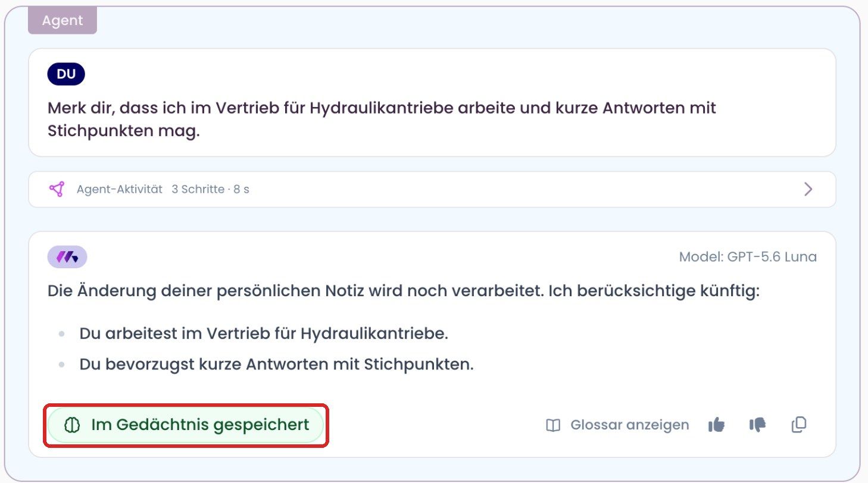The image size is (868, 483).
Task: Expand Agent-Aktivität with the chevron arrow
Action: 808,189
